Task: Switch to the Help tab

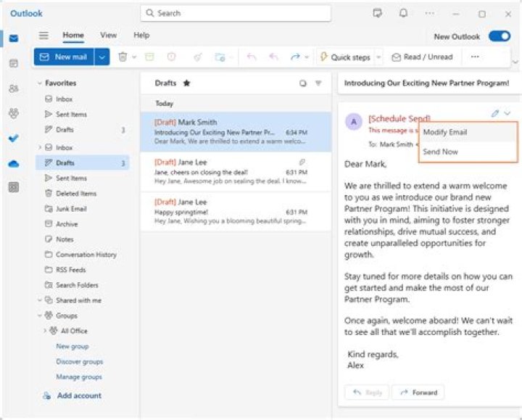Action: point(141,36)
